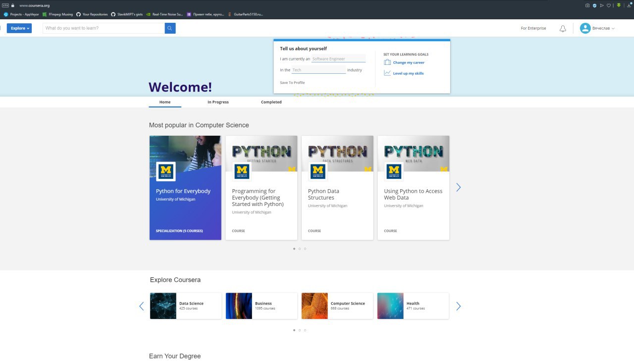Show previous Explore Coursera categories
634x364 pixels.
coord(141,306)
